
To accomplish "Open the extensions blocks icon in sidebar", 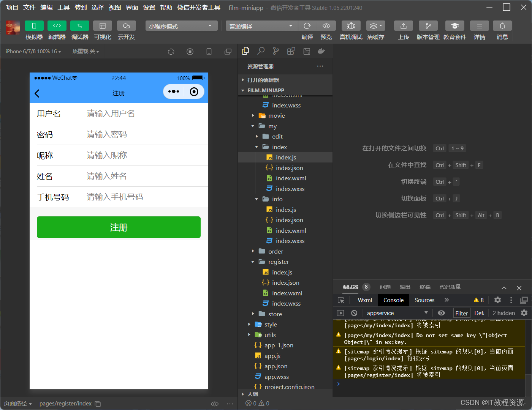I will coord(291,51).
